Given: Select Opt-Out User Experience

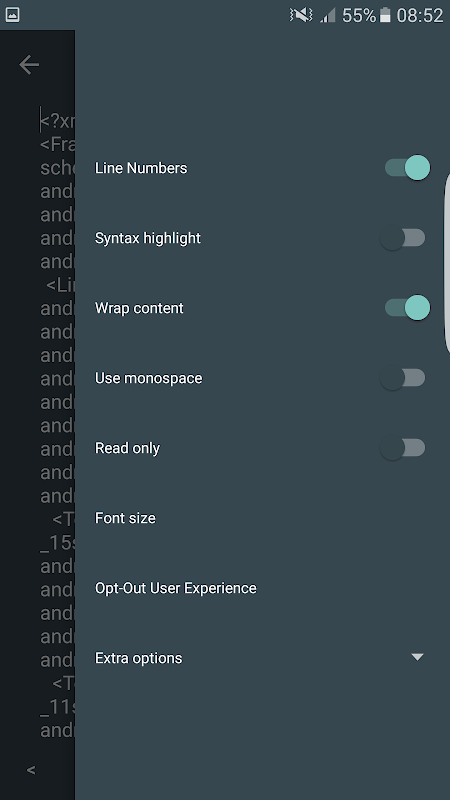Looking at the screenshot, I should click(176, 588).
